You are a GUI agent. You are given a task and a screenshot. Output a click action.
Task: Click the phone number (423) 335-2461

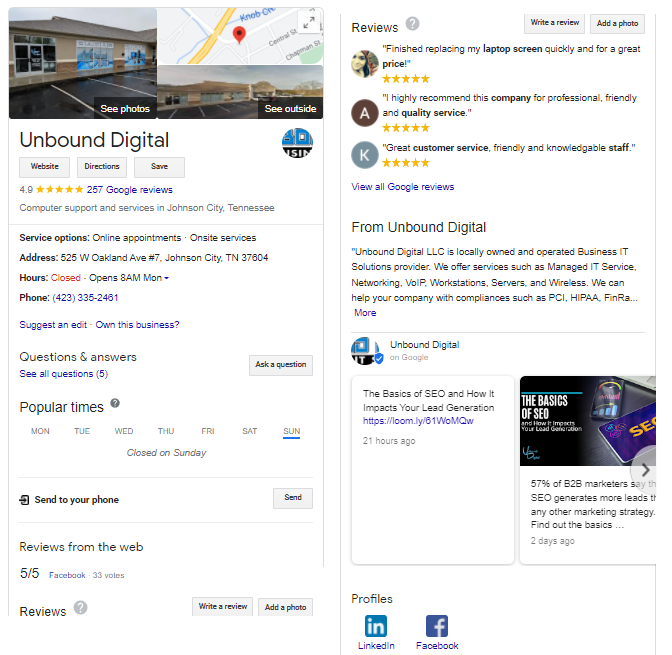click(x=85, y=298)
